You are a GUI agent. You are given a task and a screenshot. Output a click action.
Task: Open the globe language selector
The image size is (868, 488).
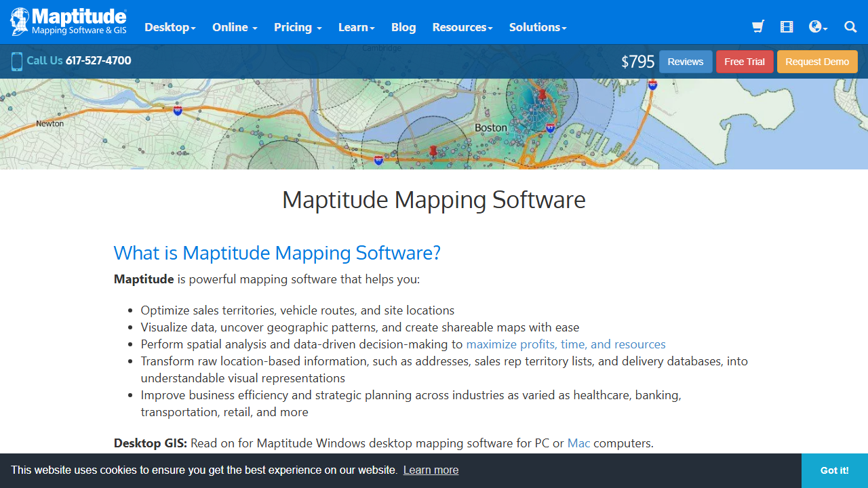(x=818, y=27)
